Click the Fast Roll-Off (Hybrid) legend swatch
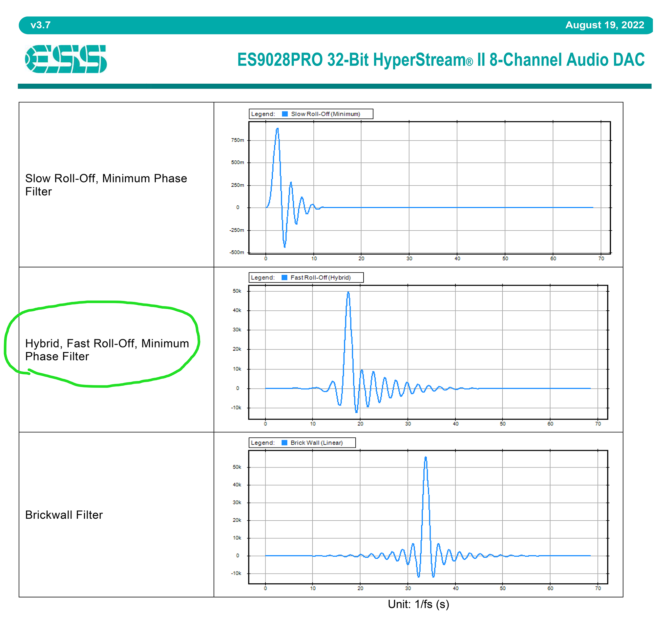The width and height of the screenshot is (672, 623). click(284, 278)
